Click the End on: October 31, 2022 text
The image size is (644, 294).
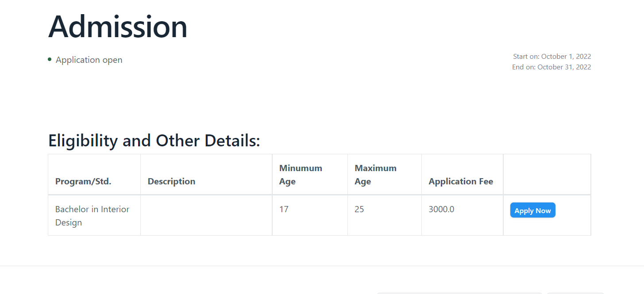[x=551, y=67]
